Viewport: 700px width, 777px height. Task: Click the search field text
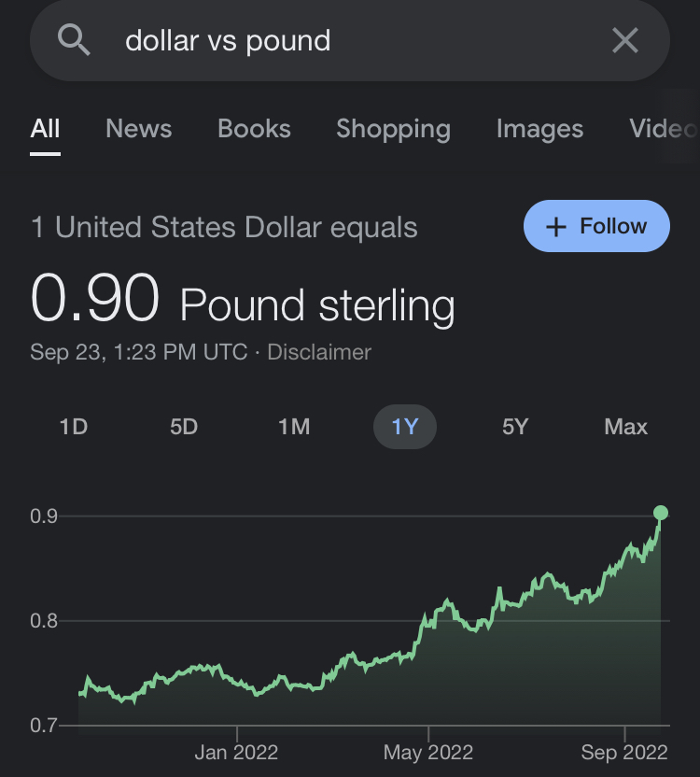pyautogui.click(x=228, y=41)
